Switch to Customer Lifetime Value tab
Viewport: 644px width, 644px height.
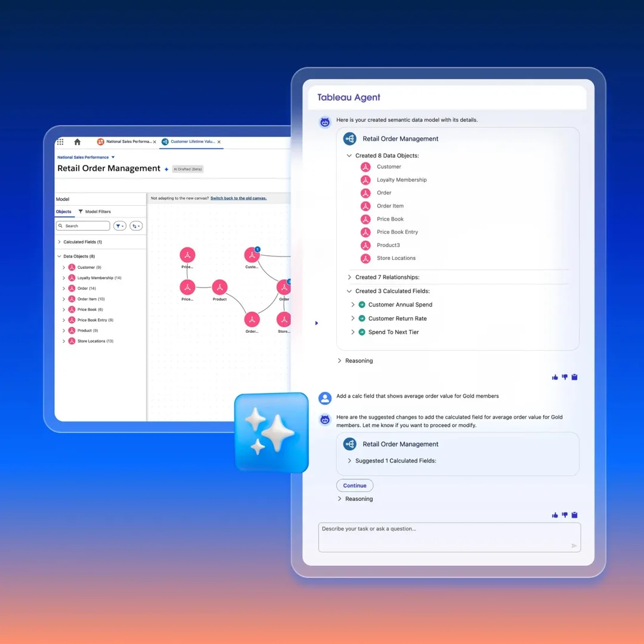(189, 142)
